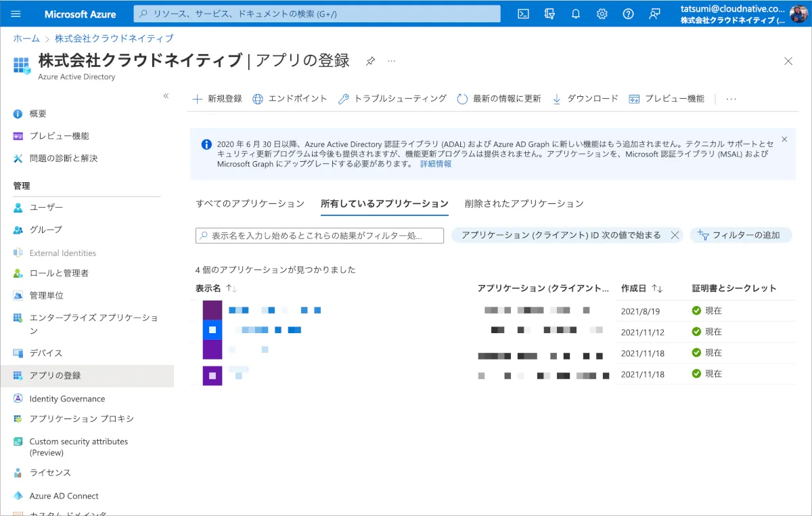Open the ellipsis menu next to the page title
Screen dimensions: 812x516
(391, 61)
